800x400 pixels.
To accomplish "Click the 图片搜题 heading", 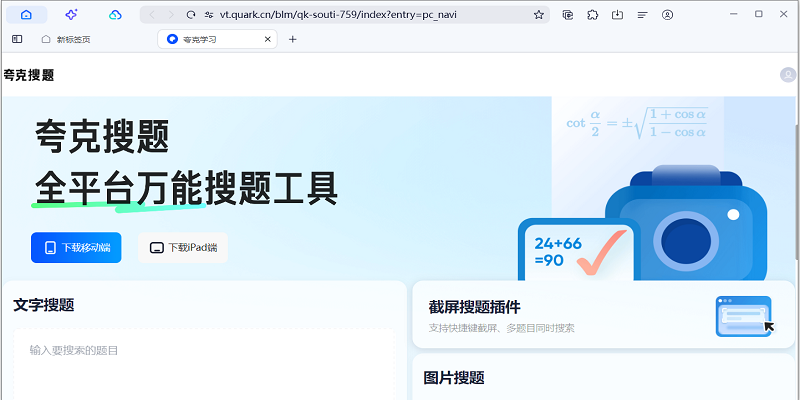I will tap(454, 378).
